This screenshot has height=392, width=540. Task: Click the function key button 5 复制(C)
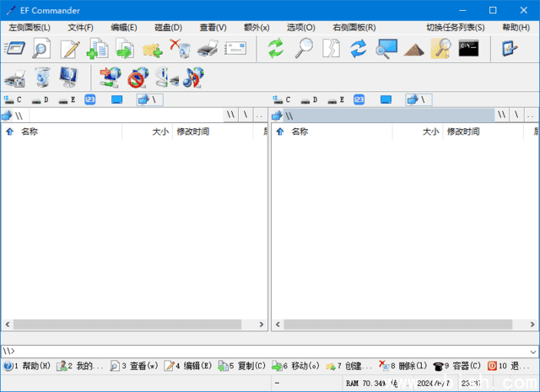(x=241, y=366)
